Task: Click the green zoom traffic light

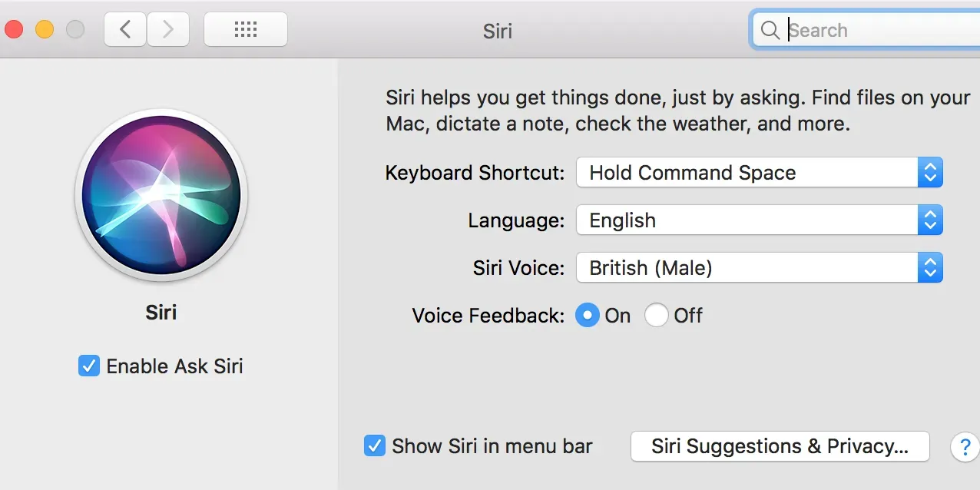Action: pyautogui.click(x=74, y=29)
